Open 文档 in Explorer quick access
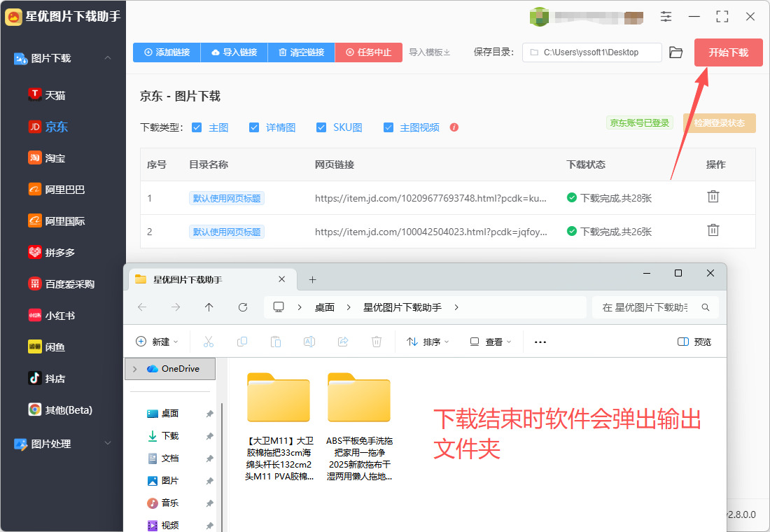The height and width of the screenshot is (532, 770). click(170, 458)
